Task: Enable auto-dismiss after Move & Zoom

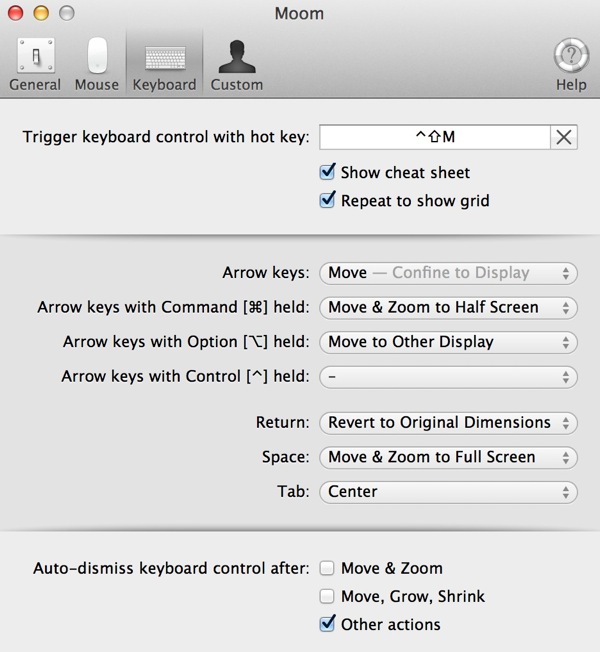Action: point(327,568)
